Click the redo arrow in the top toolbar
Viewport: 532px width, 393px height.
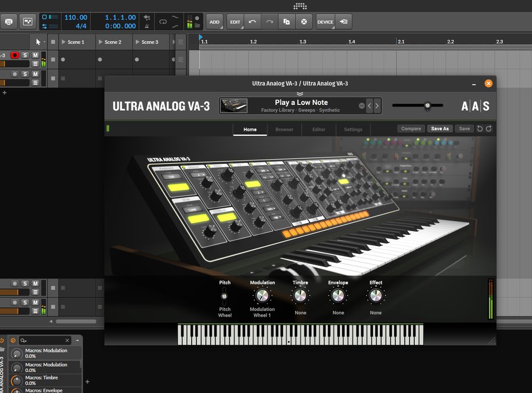pos(269,22)
